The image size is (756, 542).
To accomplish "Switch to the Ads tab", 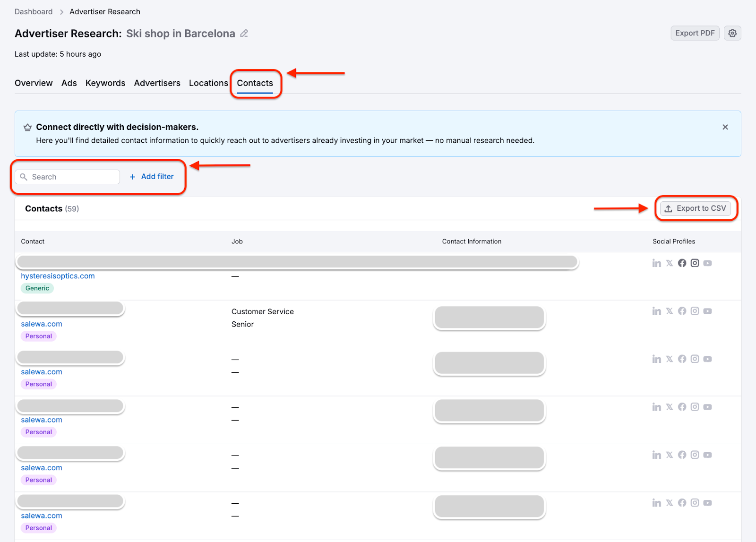I will [69, 83].
